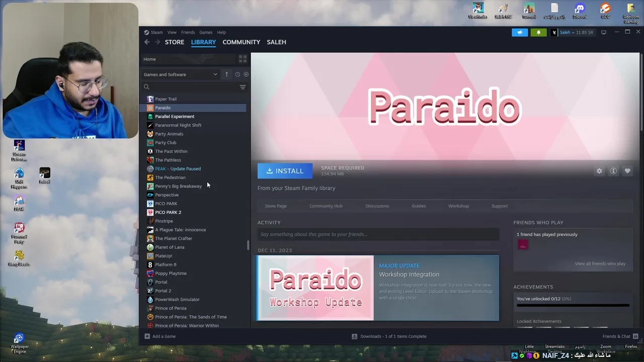The height and width of the screenshot is (362, 644).
Task: Open Paraido Support link
Action: click(x=500, y=206)
